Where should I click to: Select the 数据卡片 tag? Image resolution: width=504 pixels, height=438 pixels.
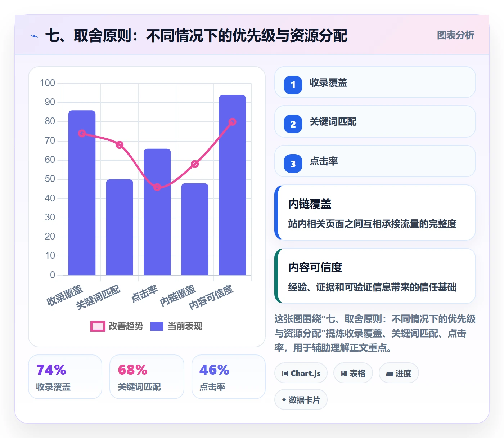point(301,400)
